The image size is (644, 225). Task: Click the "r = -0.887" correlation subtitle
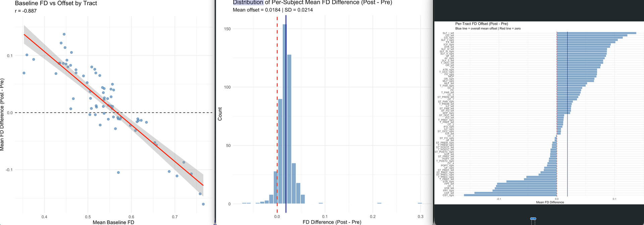tap(26, 11)
